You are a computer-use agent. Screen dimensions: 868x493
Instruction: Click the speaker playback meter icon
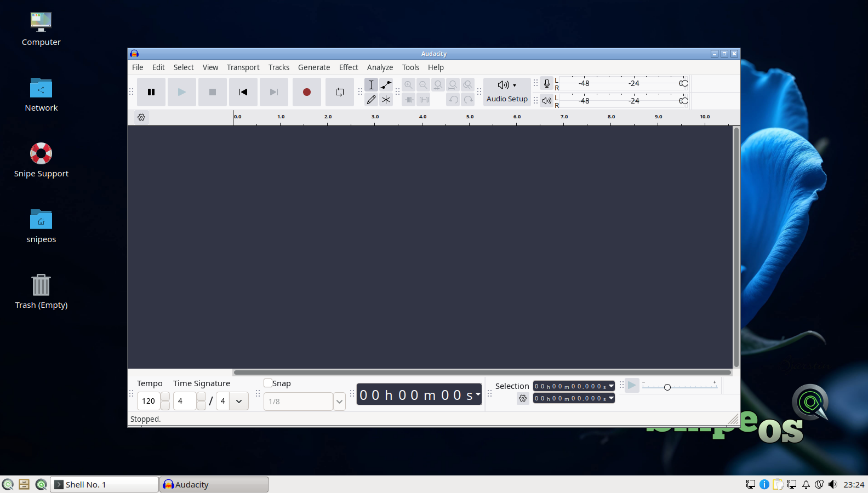[x=547, y=101]
